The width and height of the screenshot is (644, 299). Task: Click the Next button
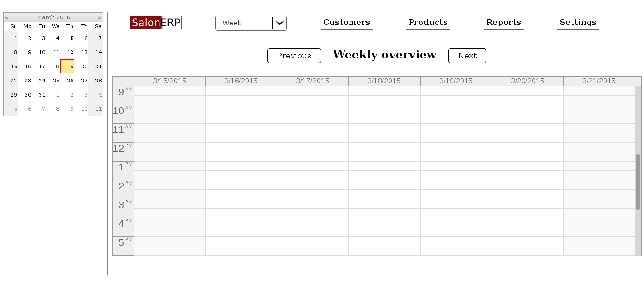(467, 56)
